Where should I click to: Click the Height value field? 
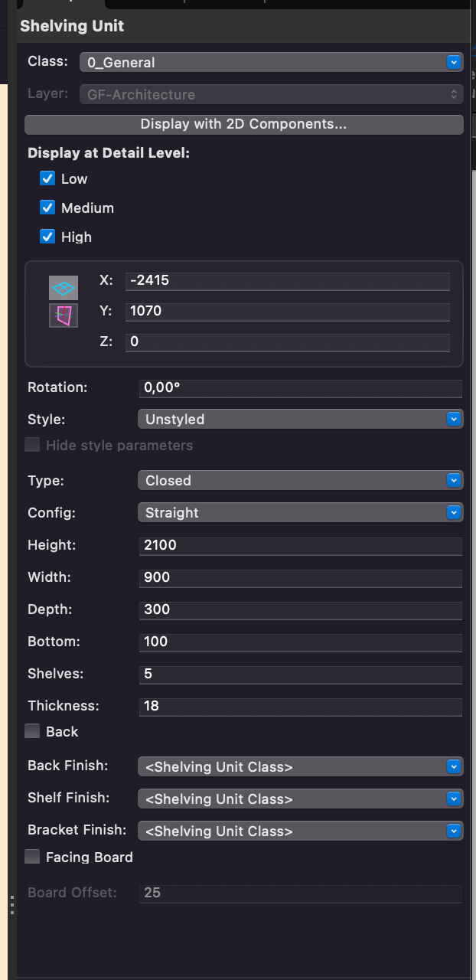pos(301,546)
